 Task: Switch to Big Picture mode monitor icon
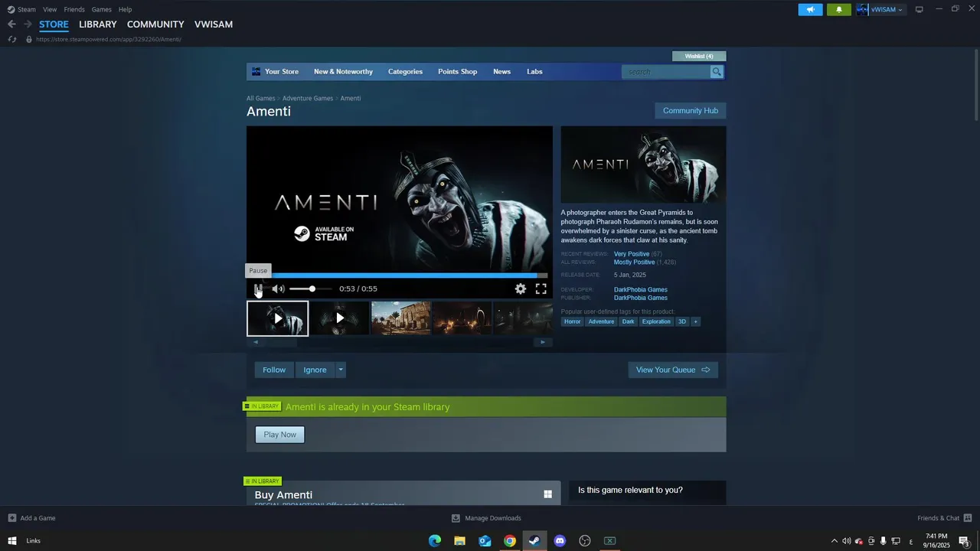tap(920, 9)
